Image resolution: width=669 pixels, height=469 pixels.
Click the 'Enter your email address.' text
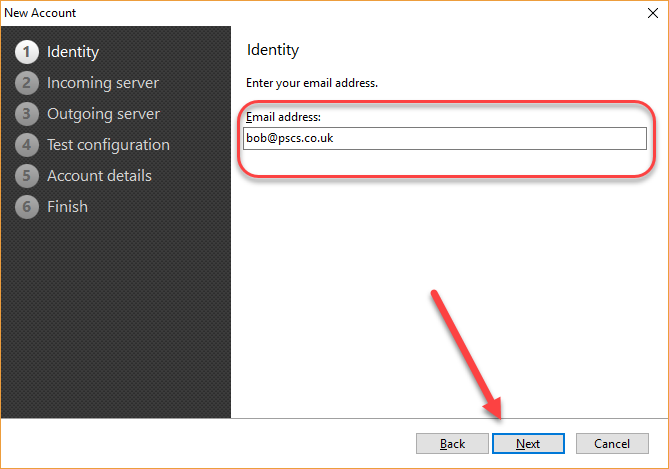(x=312, y=83)
